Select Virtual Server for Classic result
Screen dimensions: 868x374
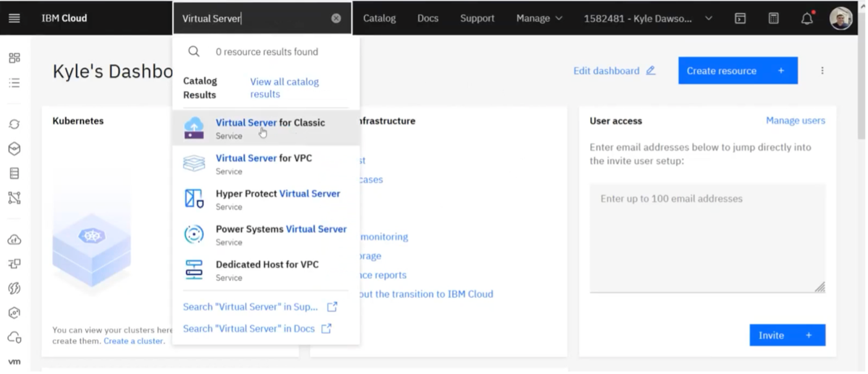tap(266, 128)
